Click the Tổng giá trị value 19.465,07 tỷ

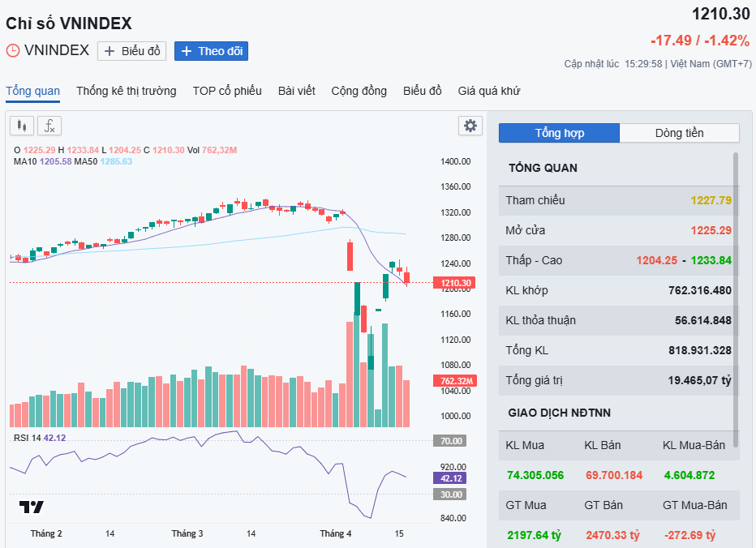click(699, 380)
